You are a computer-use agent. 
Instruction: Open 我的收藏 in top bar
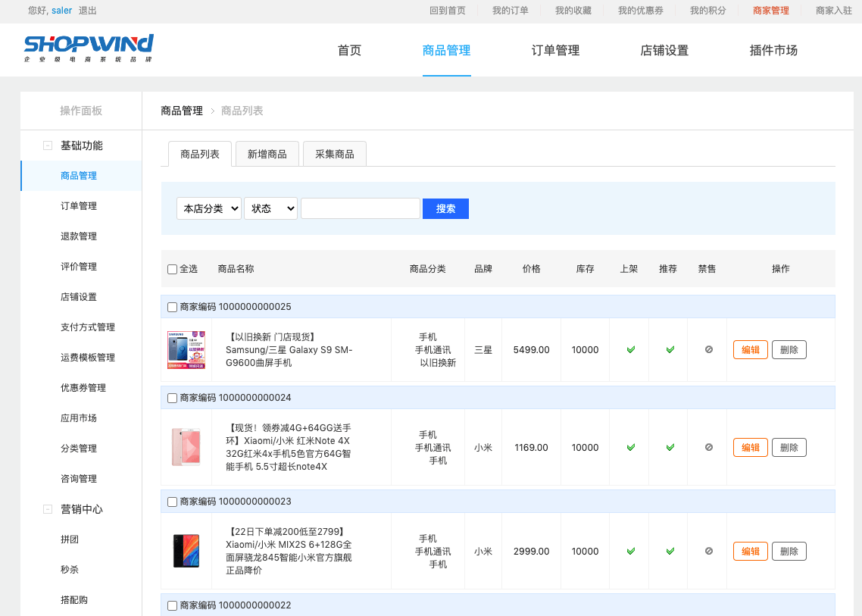[573, 11]
